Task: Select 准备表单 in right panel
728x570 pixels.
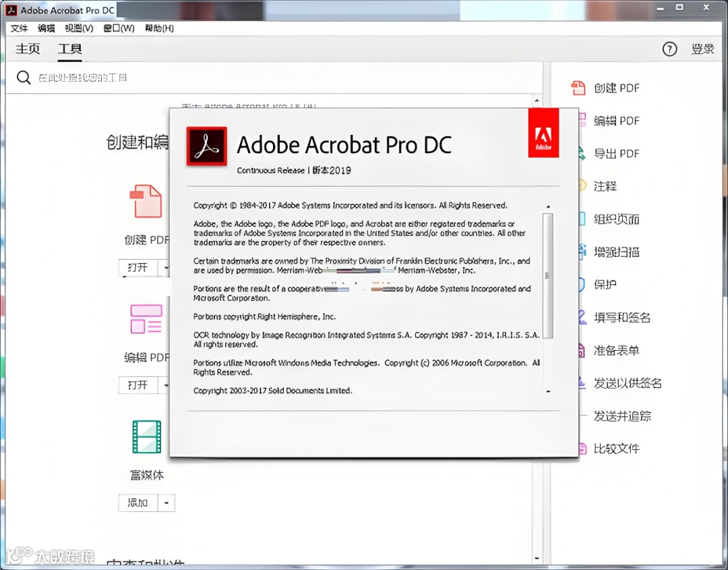Action: click(617, 350)
